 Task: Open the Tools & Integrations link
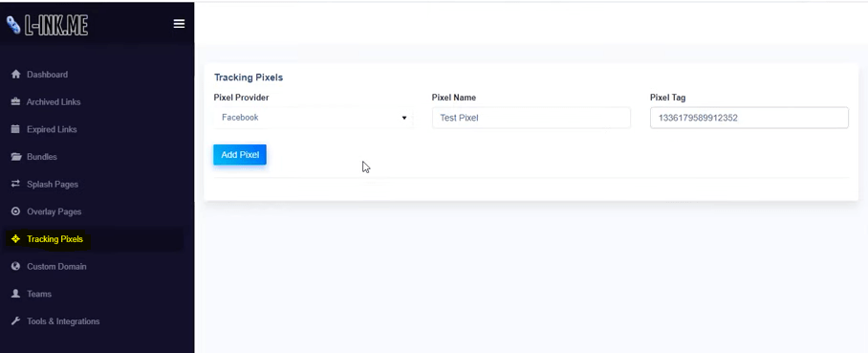63,321
